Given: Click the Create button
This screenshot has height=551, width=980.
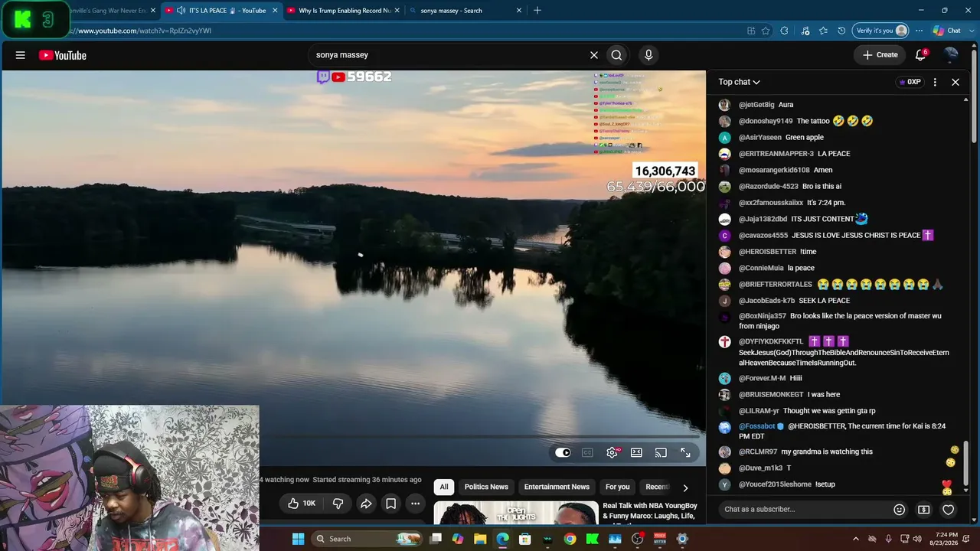Looking at the screenshot, I should (880, 55).
